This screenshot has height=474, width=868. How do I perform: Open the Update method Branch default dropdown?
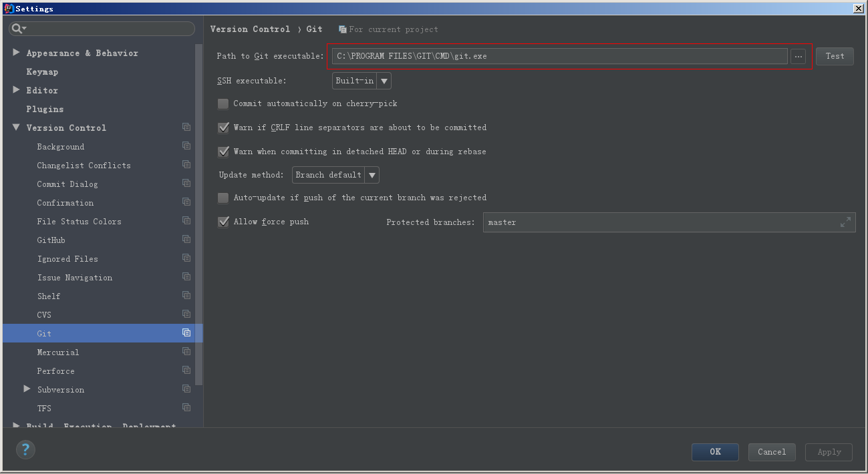coord(335,175)
